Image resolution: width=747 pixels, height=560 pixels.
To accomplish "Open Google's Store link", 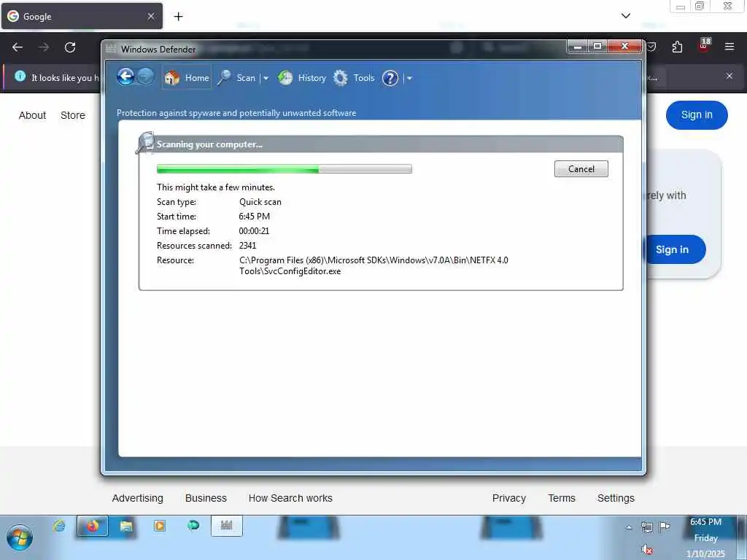I will tap(73, 115).
